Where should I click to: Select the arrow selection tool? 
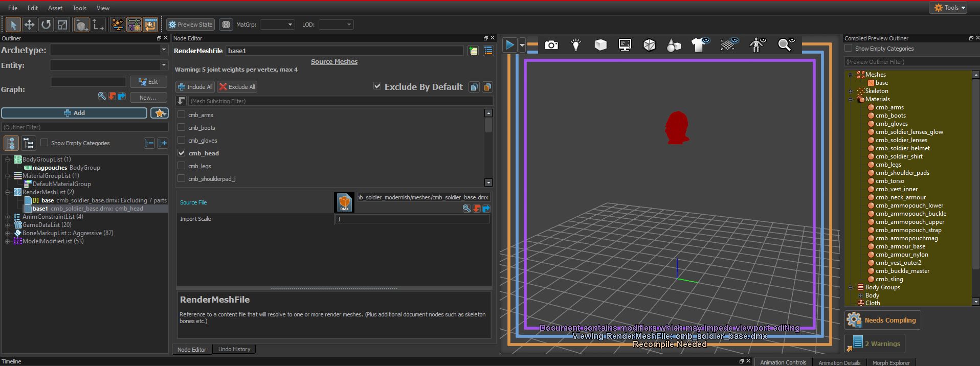tap(13, 25)
